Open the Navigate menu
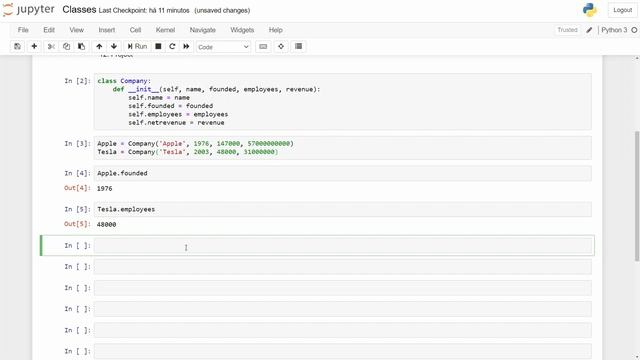Screen dimensions: 640x360 coord(202,30)
